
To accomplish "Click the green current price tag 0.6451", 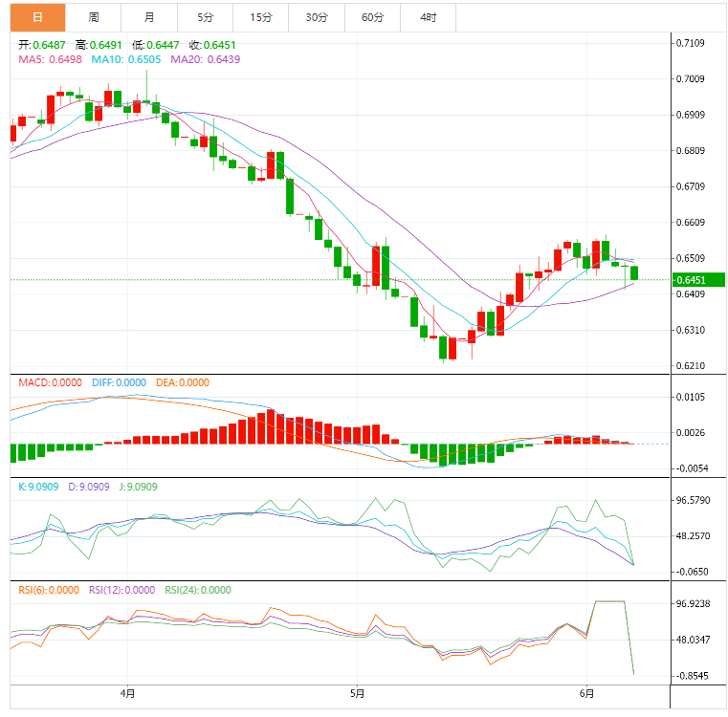I will 698,280.
